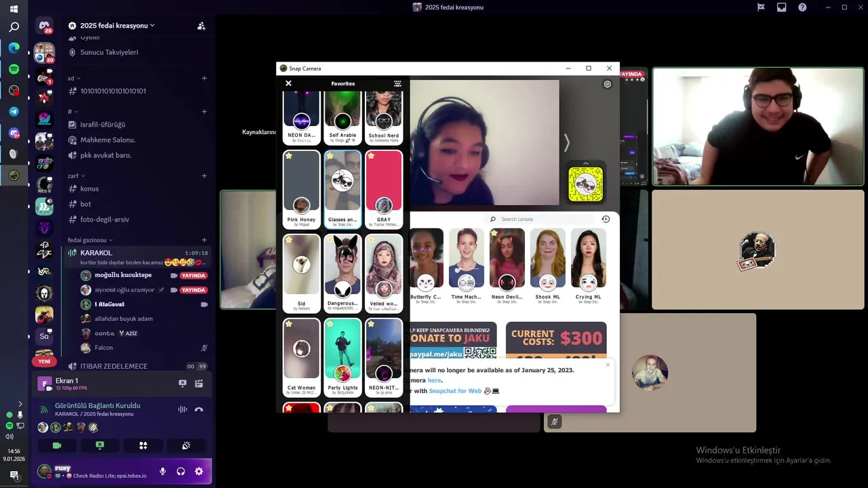Toggle deafen headphones in Discord user panel
Viewport: 868px width, 488px height.
point(181,471)
